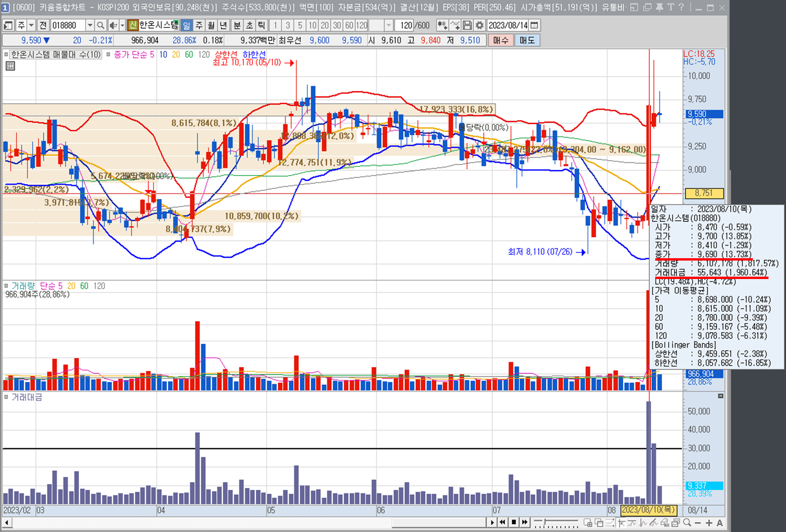Screen dimensions: 786x532
Task: Click the horizontal chart scrollbar thumb
Action: click(439, 523)
